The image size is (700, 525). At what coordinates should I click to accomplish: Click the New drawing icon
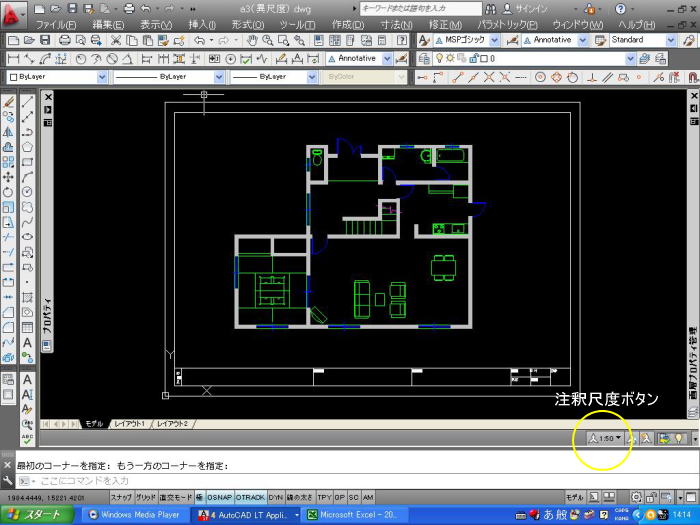click(x=13, y=41)
